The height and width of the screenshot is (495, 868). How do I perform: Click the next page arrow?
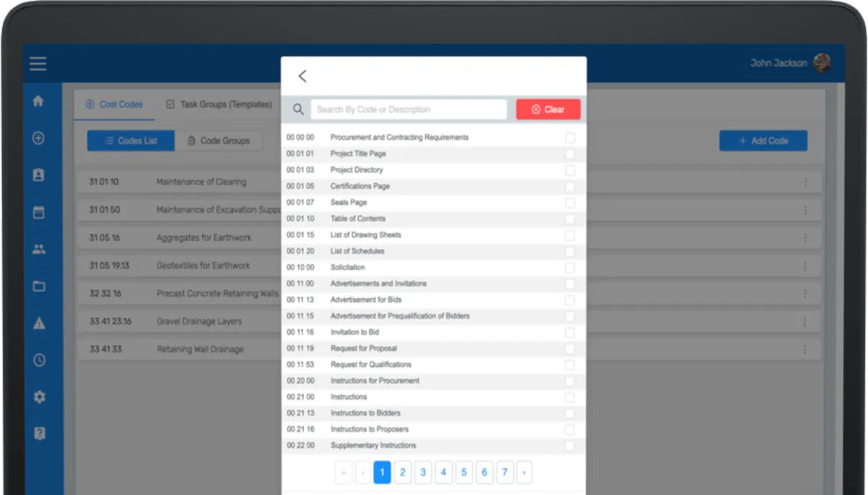pyautogui.click(x=524, y=473)
